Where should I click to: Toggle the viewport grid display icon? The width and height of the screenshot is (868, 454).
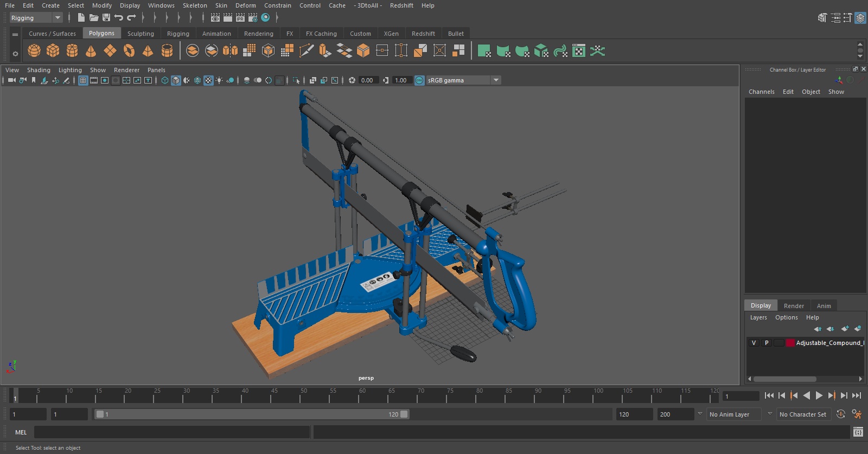[83, 80]
